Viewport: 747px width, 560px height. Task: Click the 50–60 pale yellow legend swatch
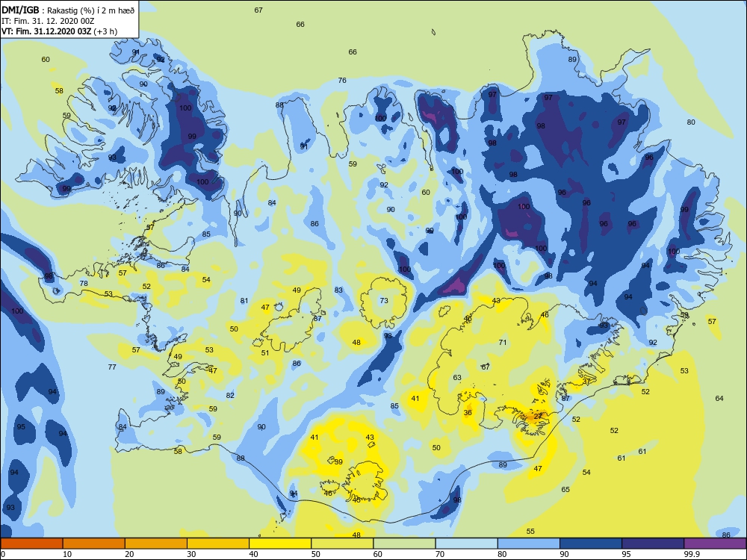coord(342,544)
